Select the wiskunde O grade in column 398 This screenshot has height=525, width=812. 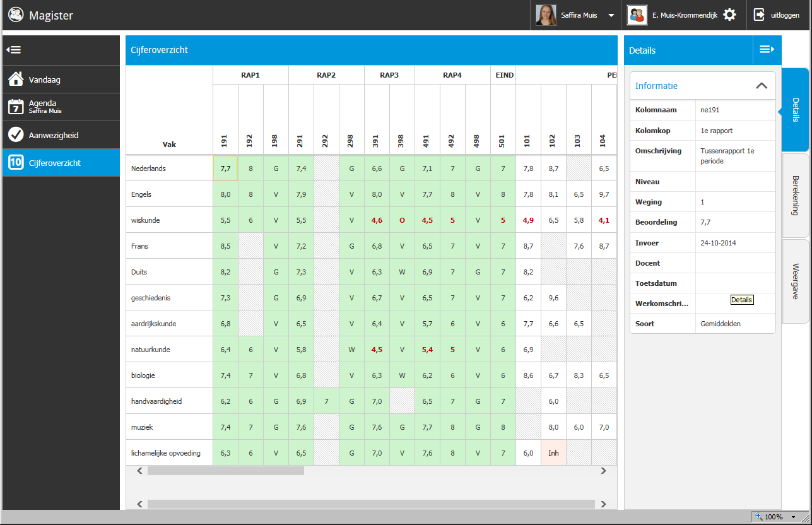402,220
